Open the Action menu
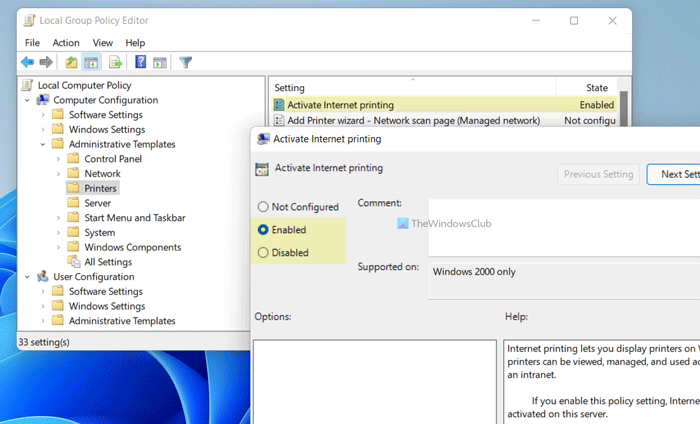Image resolution: width=700 pixels, height=424 pixels. pos(66,43)
